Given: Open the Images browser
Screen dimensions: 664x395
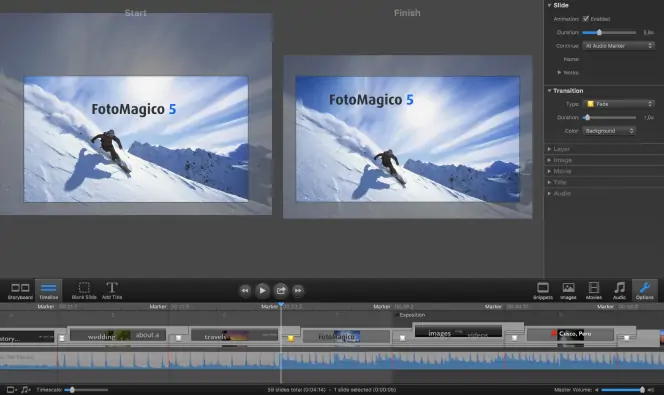Looking at the screenshot, I should (x=568, y=291).
